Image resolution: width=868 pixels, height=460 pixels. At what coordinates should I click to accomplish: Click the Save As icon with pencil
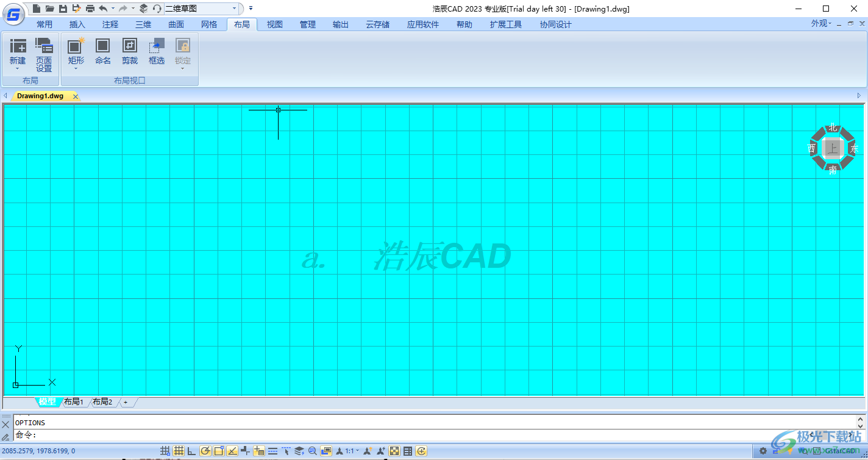click(x=76, y=9)
